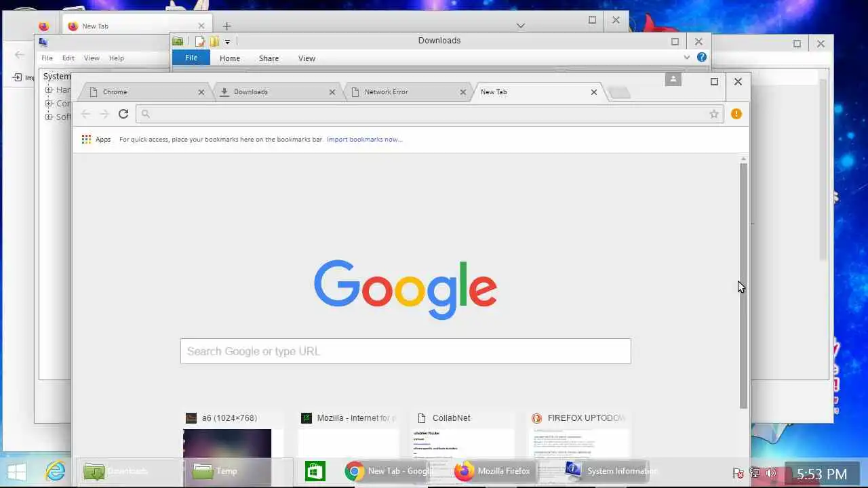Close the Chrome tab titled Chrome
This screenshot has height=488, width=868.
(x=201, y=92)
